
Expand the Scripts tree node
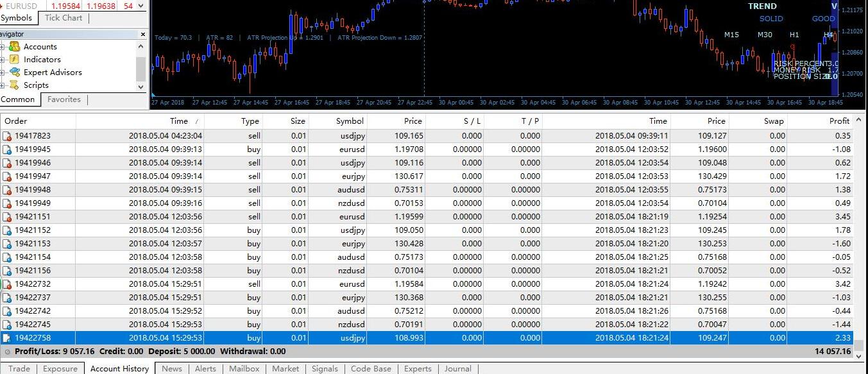pyautogui.click(x=3, y=85)
